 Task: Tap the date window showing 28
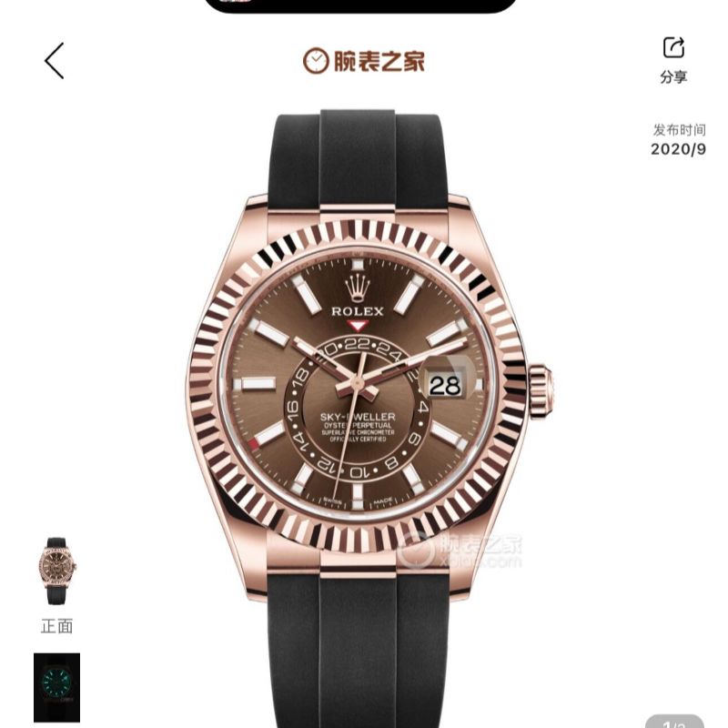pos(445,385)
